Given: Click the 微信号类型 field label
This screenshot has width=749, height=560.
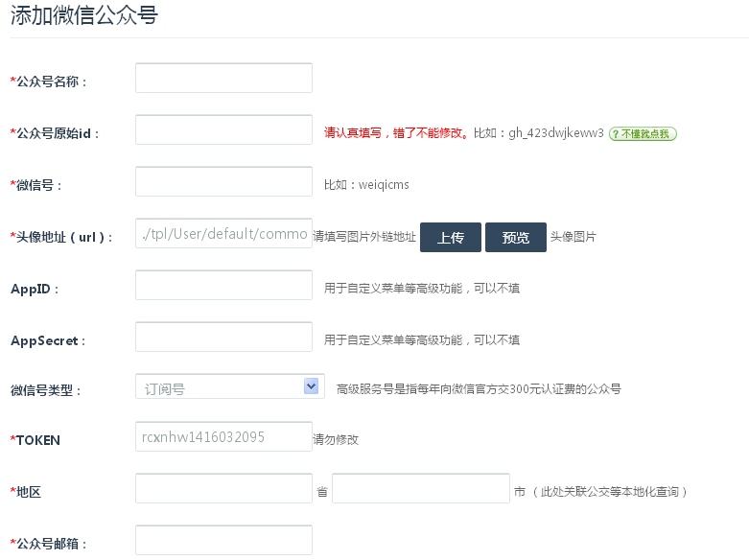Looking at the screenshot, I should click(x=45, y=390).
